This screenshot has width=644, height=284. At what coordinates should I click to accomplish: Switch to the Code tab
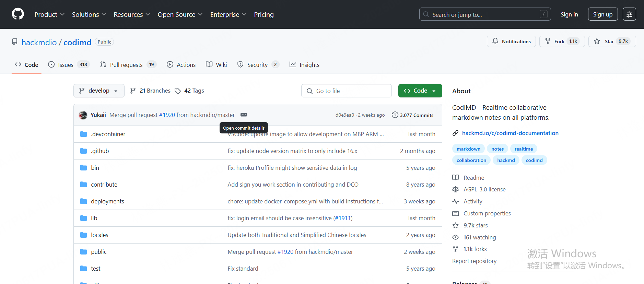click(26, 65)
